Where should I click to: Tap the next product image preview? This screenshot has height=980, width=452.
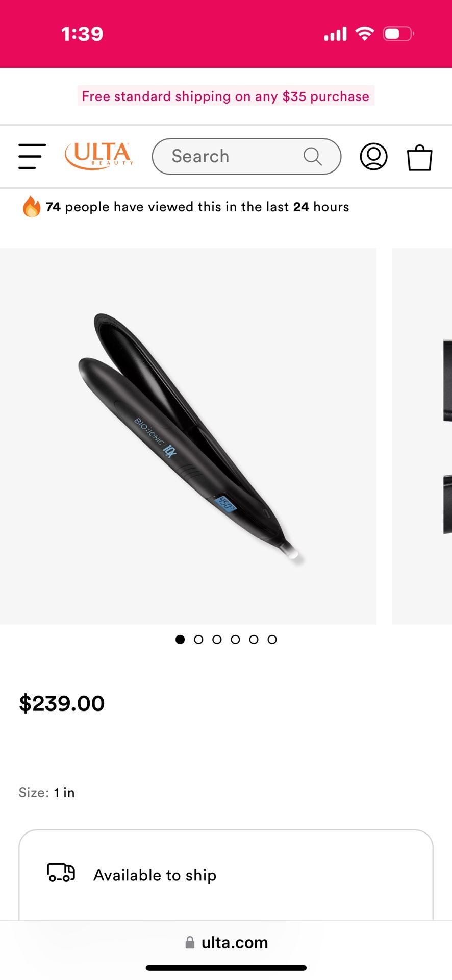[422, 436]
